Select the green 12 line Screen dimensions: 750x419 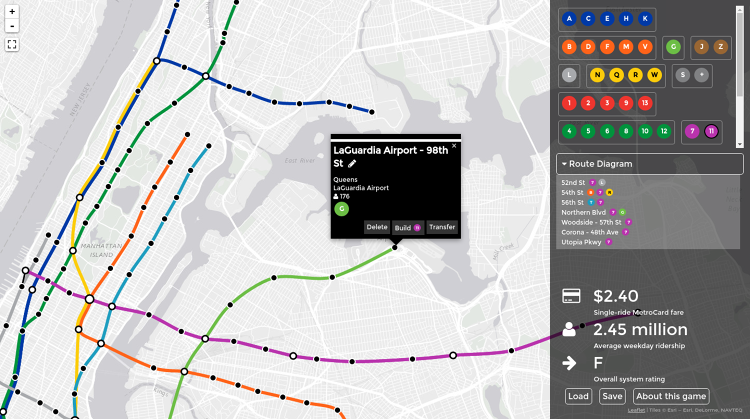[664, 132]
